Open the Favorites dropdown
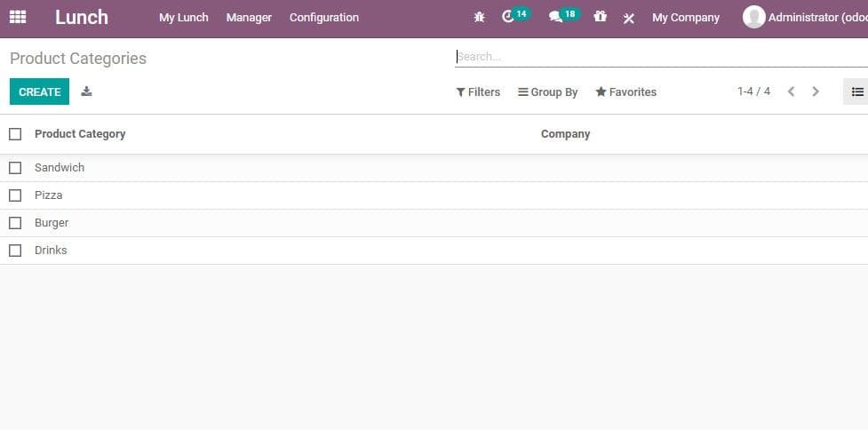This screenshot has height=430, width=868. [625, 92]
